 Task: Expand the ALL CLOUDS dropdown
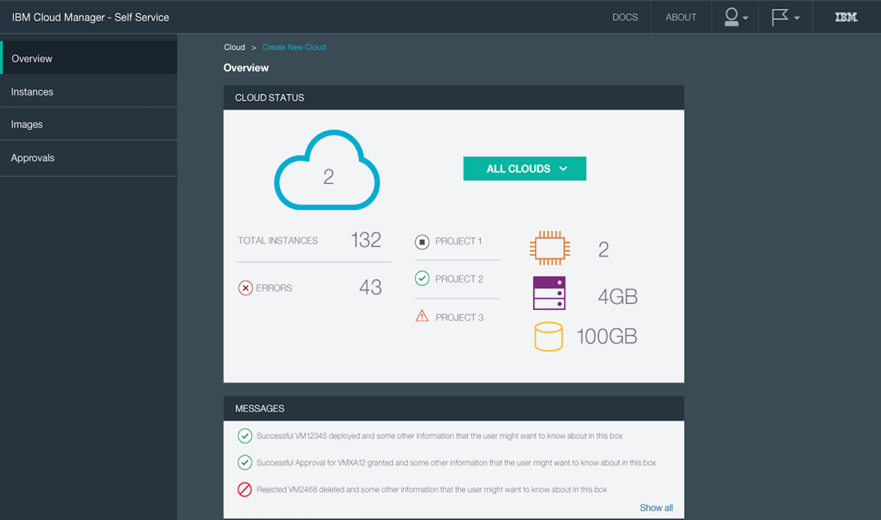(x=525, y=169)
